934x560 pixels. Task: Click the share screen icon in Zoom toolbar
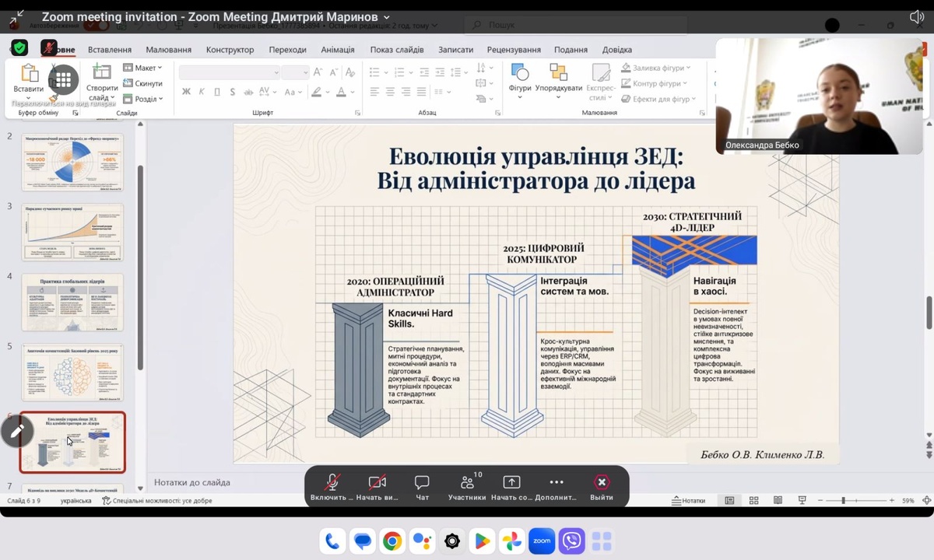pyautogui.click(x=511, y=483)
